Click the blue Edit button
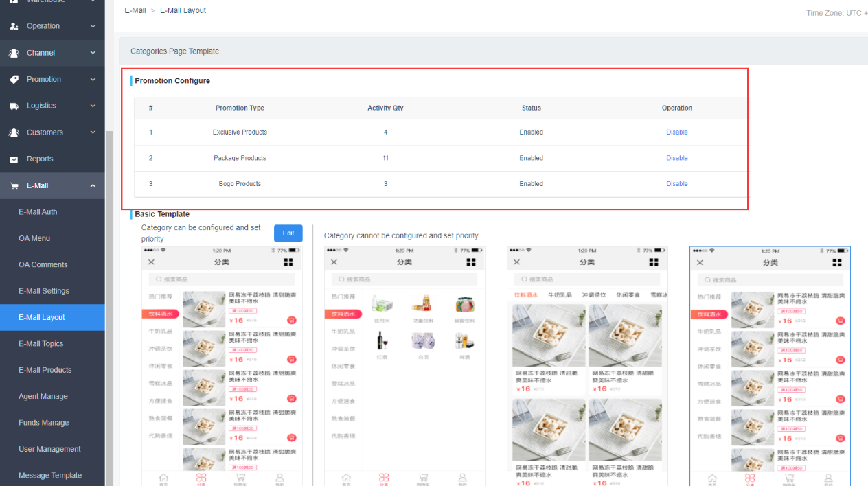This screenshot has width=868, height=486. point(288,233)
